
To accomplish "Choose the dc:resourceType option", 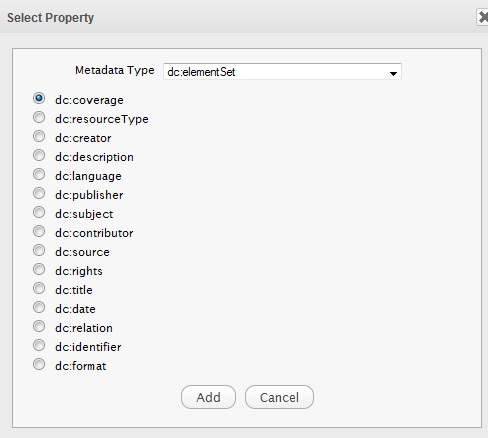I will tap(39, 117).
